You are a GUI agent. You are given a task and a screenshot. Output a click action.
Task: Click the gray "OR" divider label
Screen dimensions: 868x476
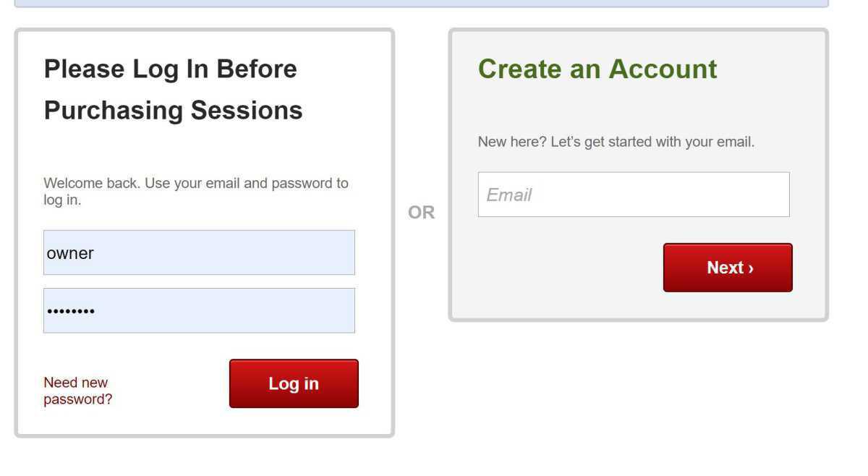(422, 213)
